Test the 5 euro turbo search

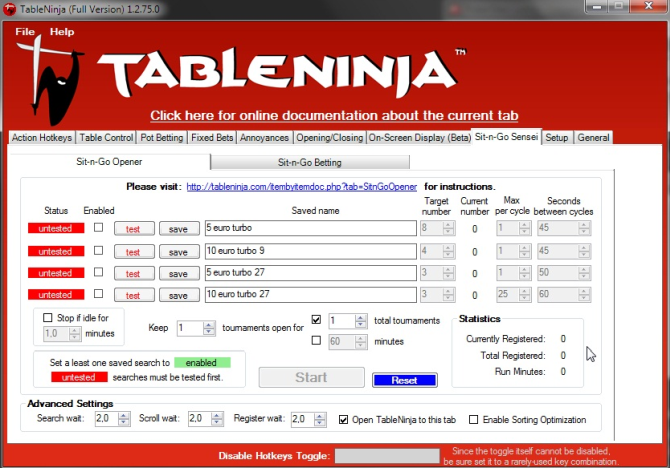134,229
